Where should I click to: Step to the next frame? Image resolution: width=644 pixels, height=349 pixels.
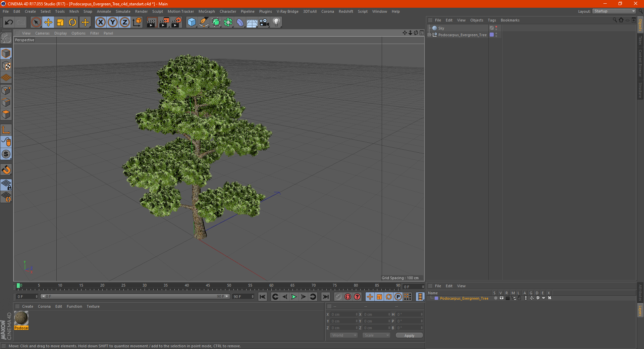[303, 297]
